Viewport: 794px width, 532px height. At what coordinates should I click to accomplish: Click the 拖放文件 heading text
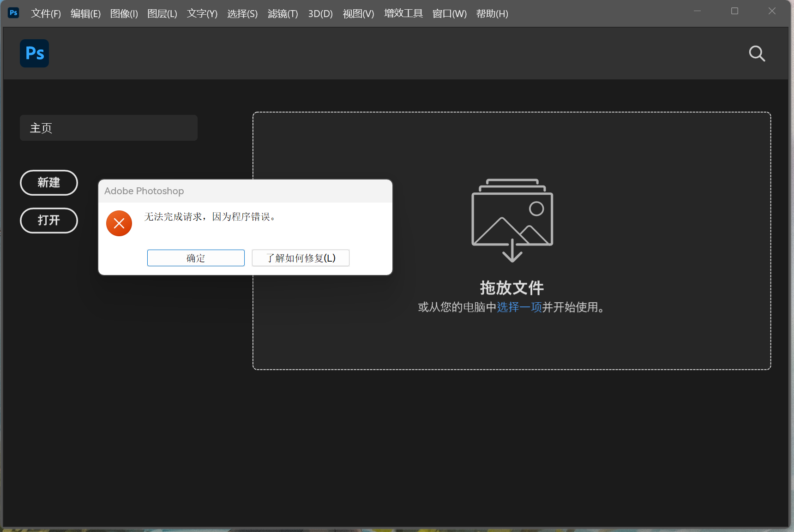coord(512,288)
